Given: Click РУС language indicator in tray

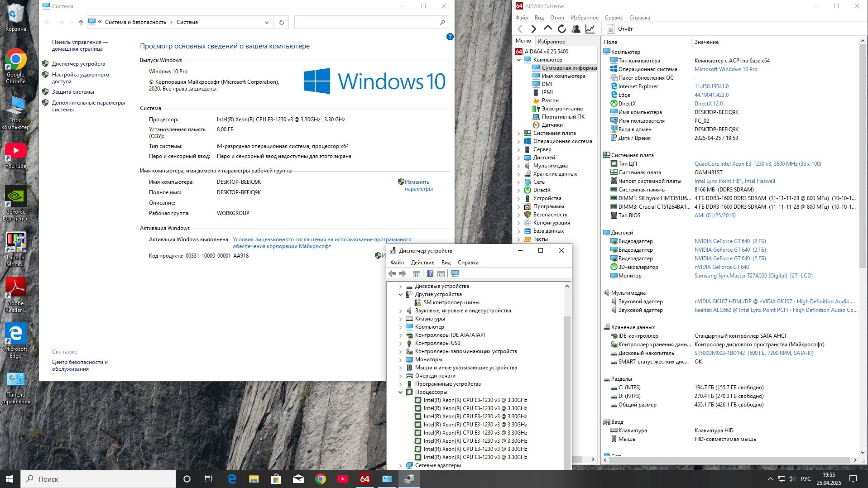Looking at the screenshot, I should [806, 479].
